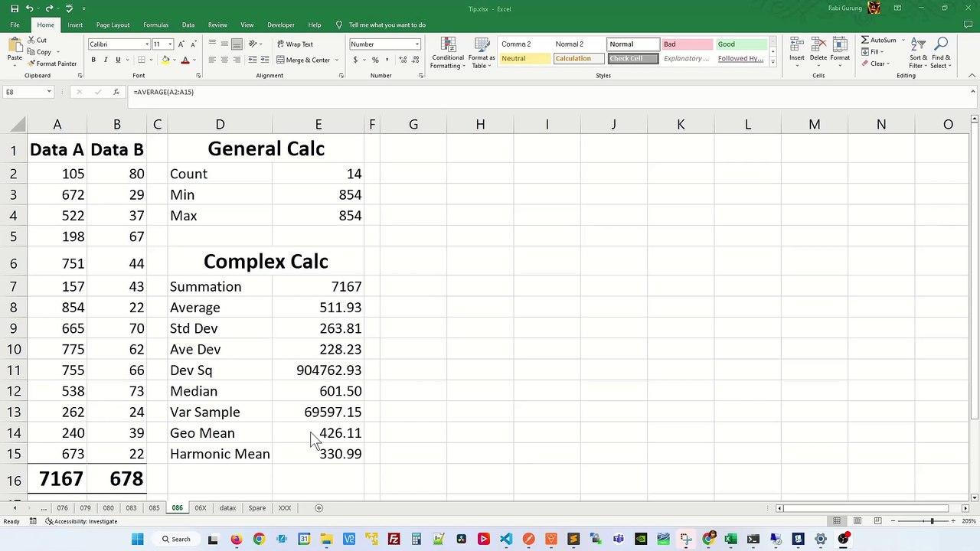The image size is (980, 551).
Task: Click the Orientation text angle icon
Action: pyautogui.click(x=252, y=44)
